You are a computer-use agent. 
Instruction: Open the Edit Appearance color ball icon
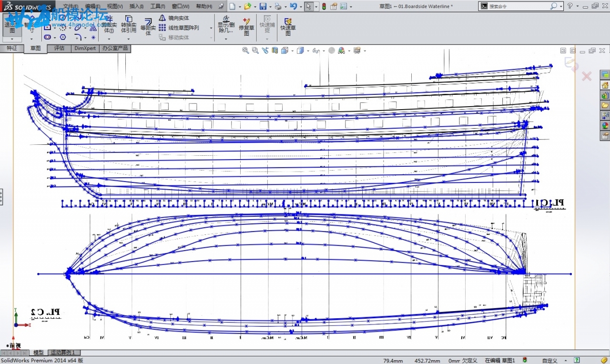332,51
